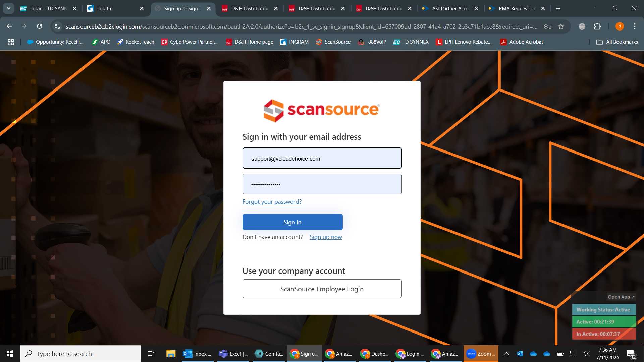The image size is (644, 362).
Task: Open the TD SYNNEX bookmark
Action: 411,42
